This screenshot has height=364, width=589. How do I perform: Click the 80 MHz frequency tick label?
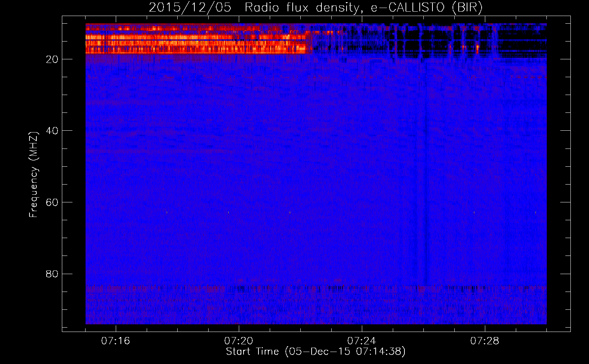pyautogui.click(x=52, y=274)
